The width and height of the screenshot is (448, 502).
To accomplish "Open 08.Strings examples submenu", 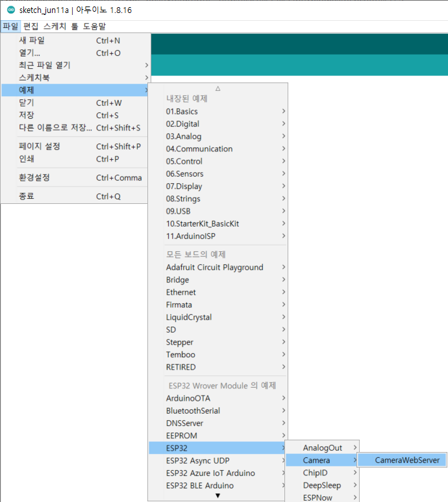I will coord(218,199).
